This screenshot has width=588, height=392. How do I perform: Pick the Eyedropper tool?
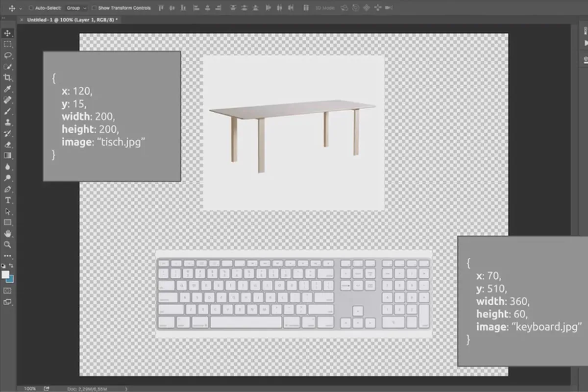8,89
